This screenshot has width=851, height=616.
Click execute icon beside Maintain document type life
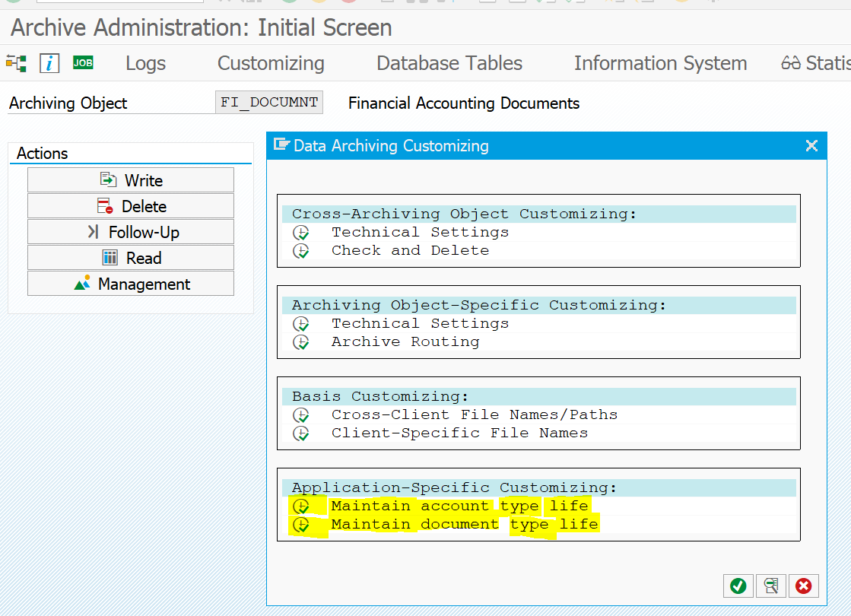(302, 525)
